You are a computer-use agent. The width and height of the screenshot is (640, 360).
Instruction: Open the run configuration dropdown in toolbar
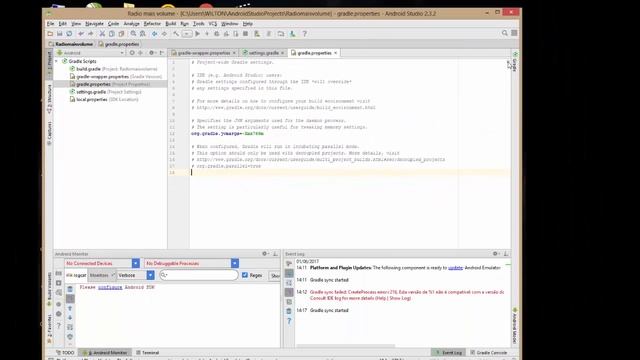pos(187,34)
